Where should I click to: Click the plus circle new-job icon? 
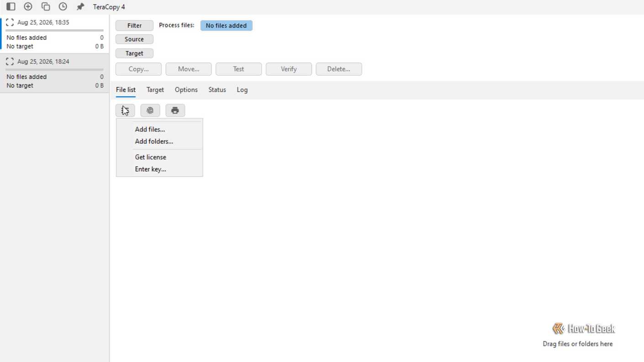pos(28,6)
